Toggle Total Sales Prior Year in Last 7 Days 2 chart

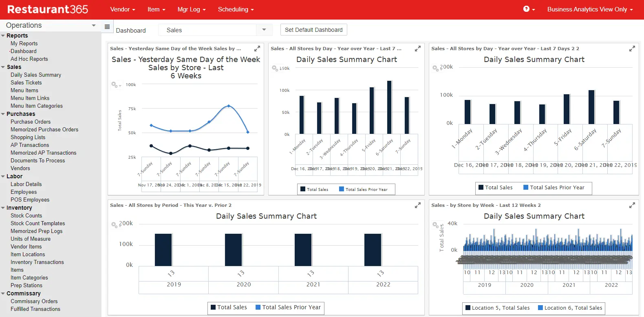coord(554,188)
